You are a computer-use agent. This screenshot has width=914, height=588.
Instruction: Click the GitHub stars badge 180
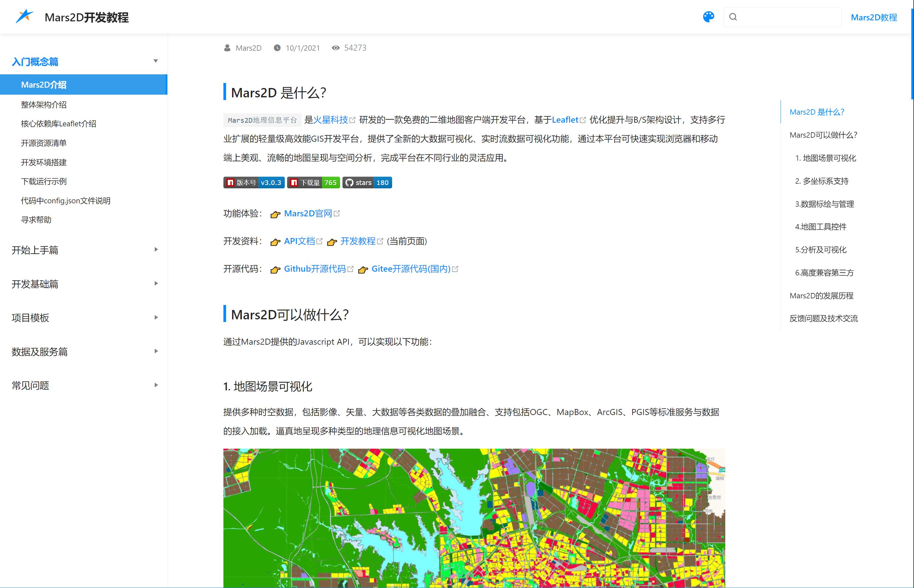(x=367, y=183)
